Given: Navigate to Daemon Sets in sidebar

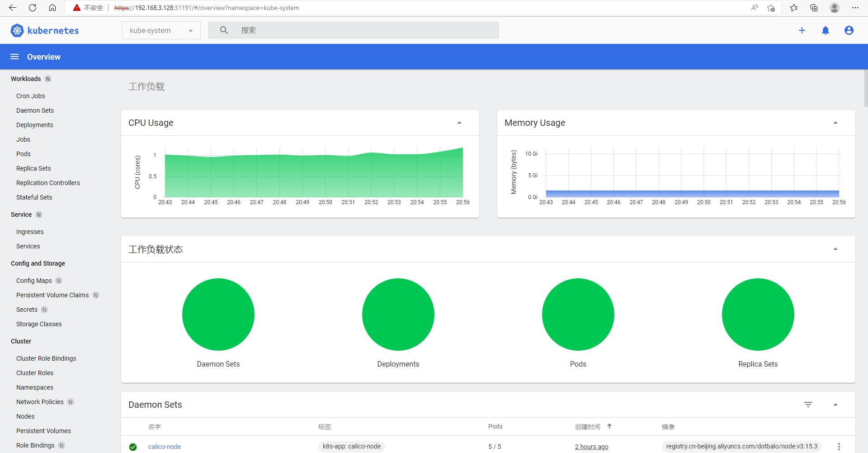Looking at the screenshot, I should click(35, 110).
